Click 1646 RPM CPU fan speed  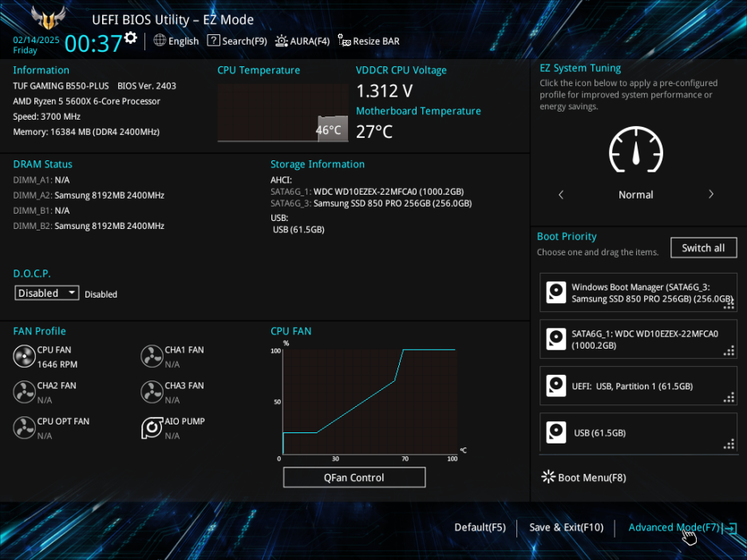57,365
